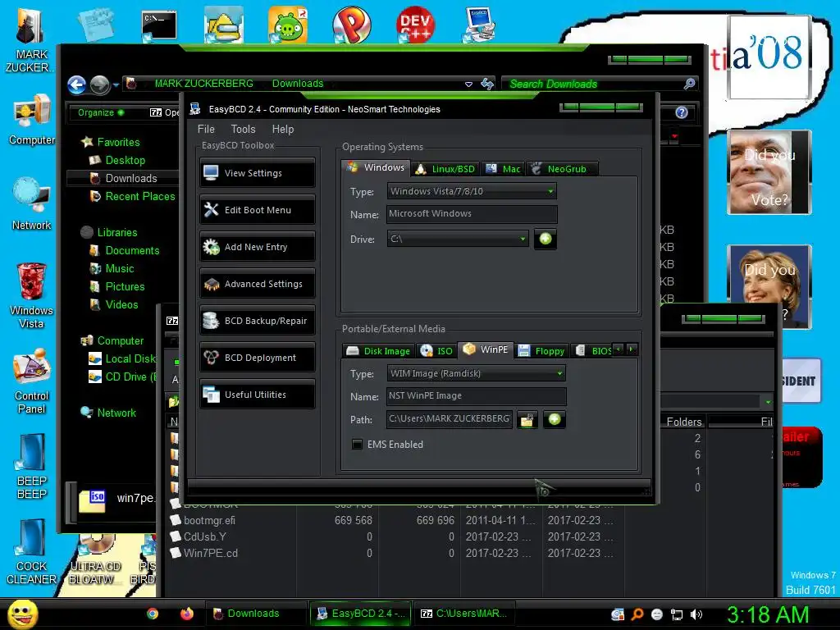Open Advanced Settings in EasyBCD
840x630 pixels.
pos(257,284)
